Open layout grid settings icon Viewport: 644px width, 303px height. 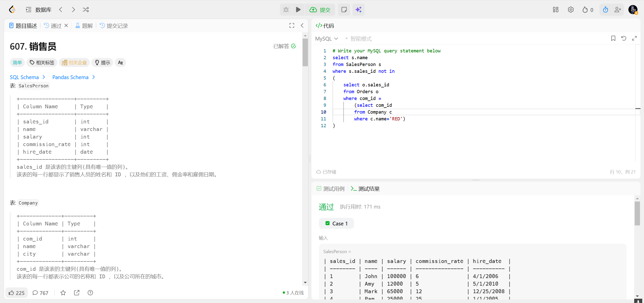[555, 10]
